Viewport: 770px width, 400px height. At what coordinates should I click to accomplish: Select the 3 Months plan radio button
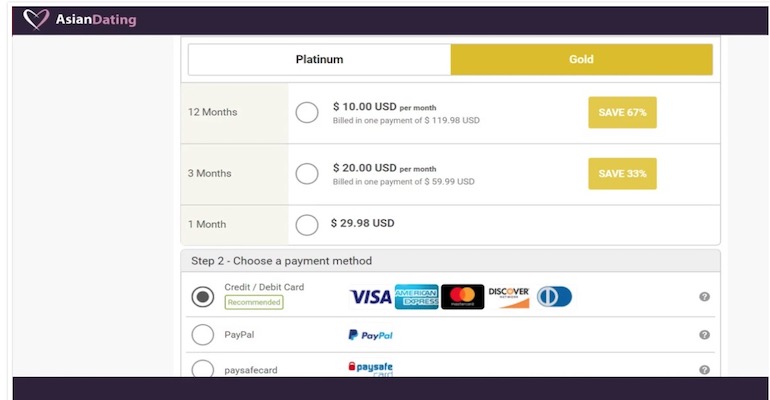(307, 173)
